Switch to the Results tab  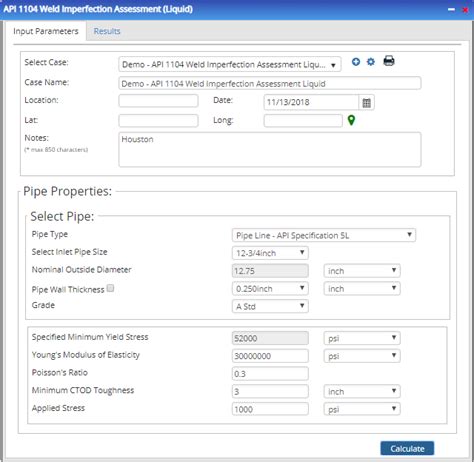tap(107, 31)
